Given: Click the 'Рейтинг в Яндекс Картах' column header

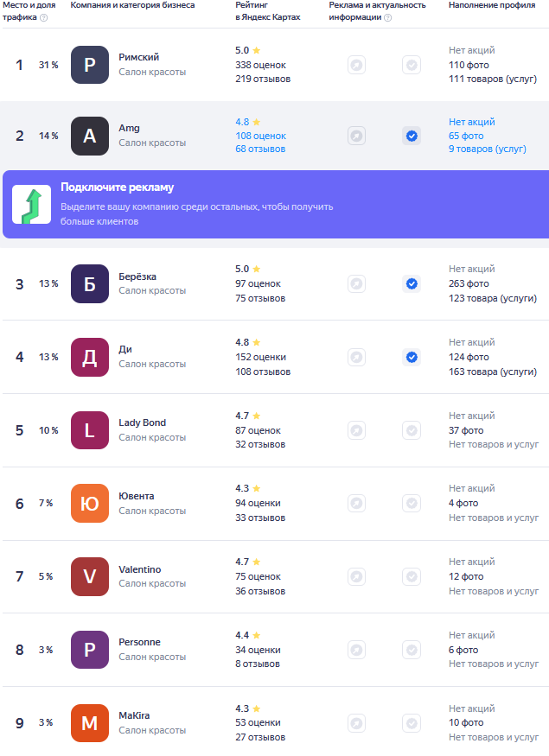Looking at the screenshot, I should (x=268, y=11).
